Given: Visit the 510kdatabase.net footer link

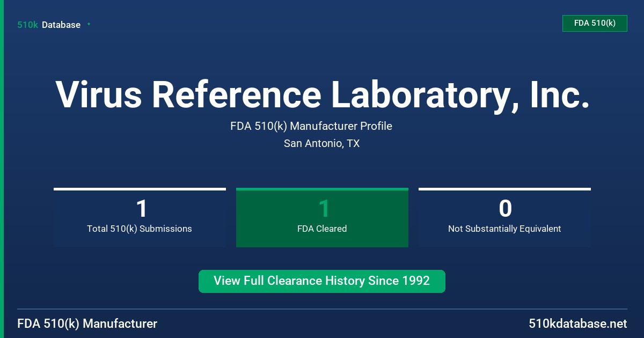Looking at the screenshot, I should (x=577, y=324).
